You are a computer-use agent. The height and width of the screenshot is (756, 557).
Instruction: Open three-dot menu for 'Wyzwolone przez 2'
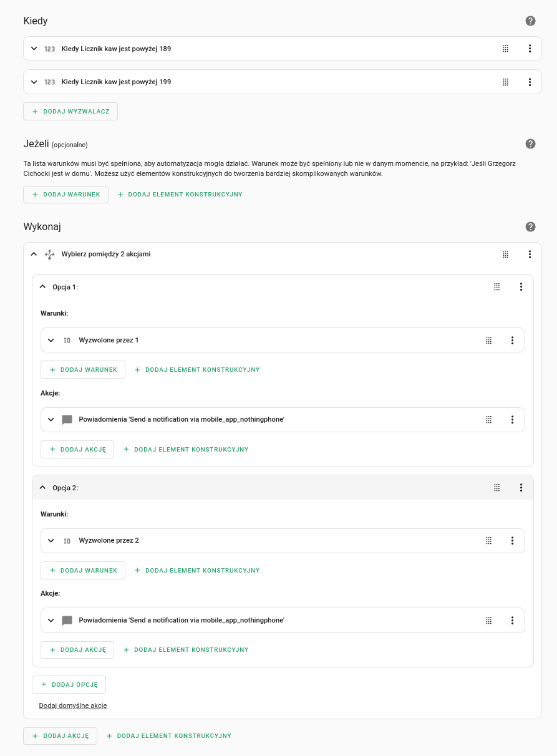click(x=512, y=541)
